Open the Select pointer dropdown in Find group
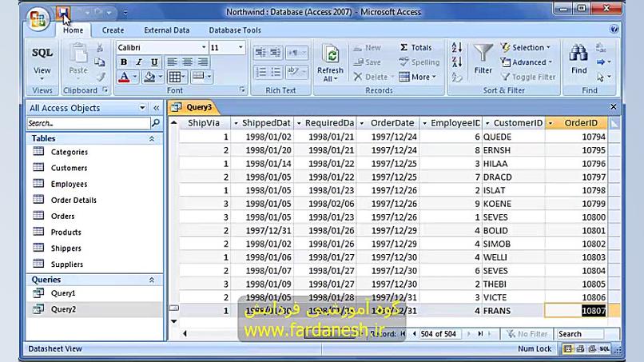This screenshot has width=644, height=362. (603, 77)
